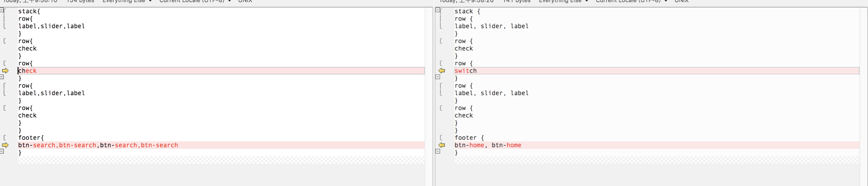
Task: Click the collapse box beside the right pane's final brace
Action: click(x=438, y=151)
